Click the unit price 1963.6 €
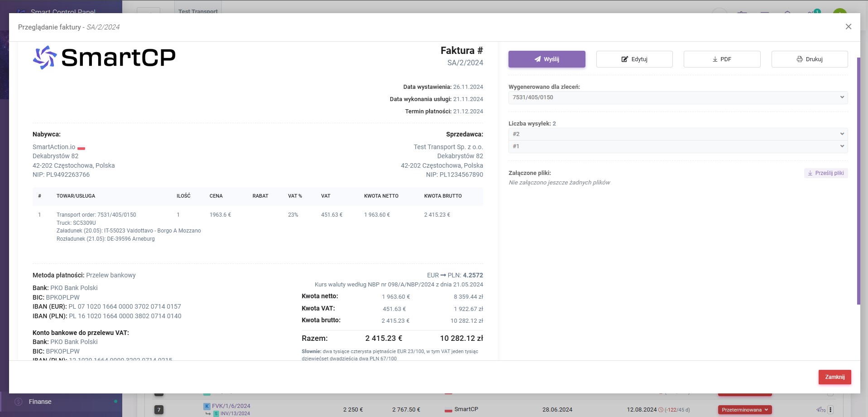Image resolution: width=868 pixels, height=417 pixels. coord(220,215)
